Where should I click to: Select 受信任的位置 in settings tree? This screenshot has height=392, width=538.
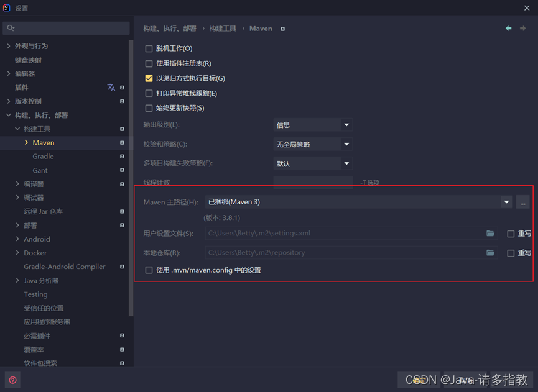pos(44,308)
